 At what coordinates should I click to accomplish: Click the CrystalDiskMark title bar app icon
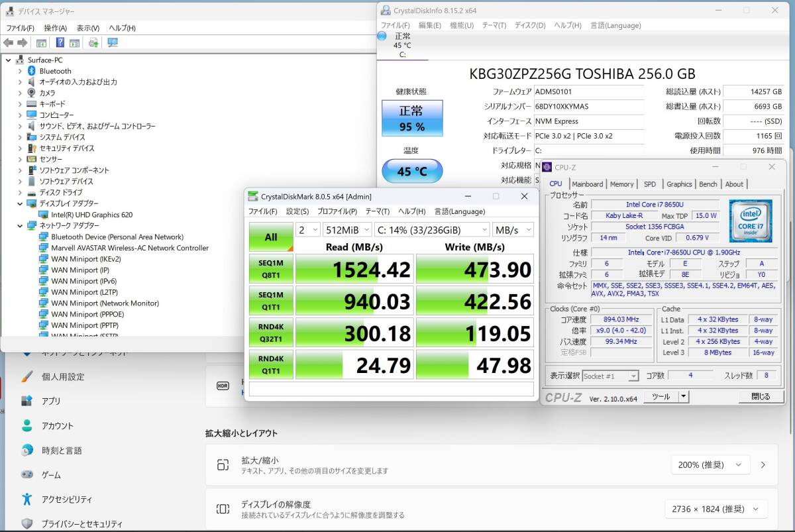(x=253, y=196)
